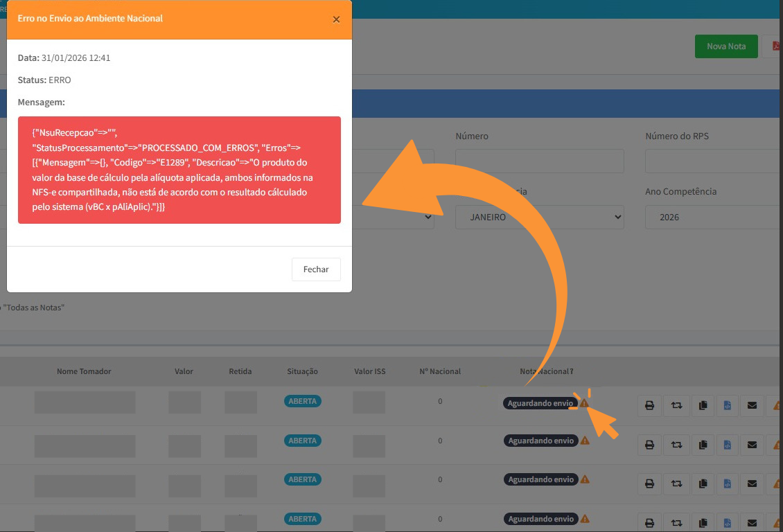Expand the dropdown partially hidden behind the dialog
This screenshot has width=783, height=532.
click(395, 217)
